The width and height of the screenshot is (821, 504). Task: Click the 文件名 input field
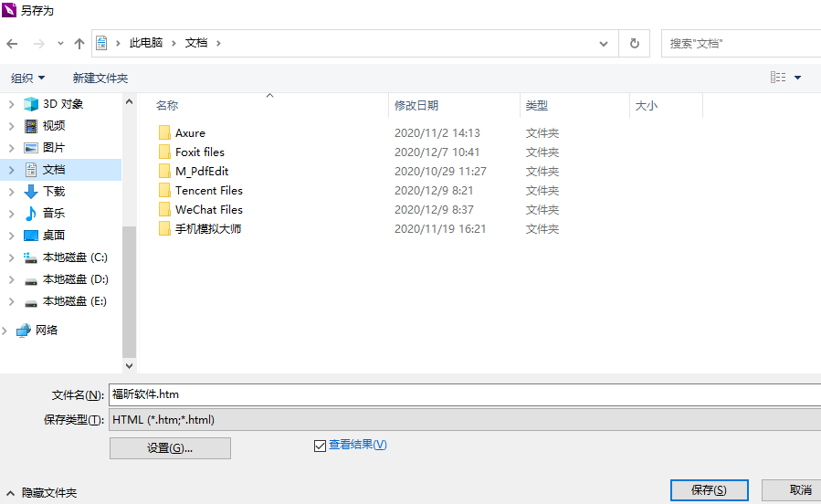coord(464,394)
